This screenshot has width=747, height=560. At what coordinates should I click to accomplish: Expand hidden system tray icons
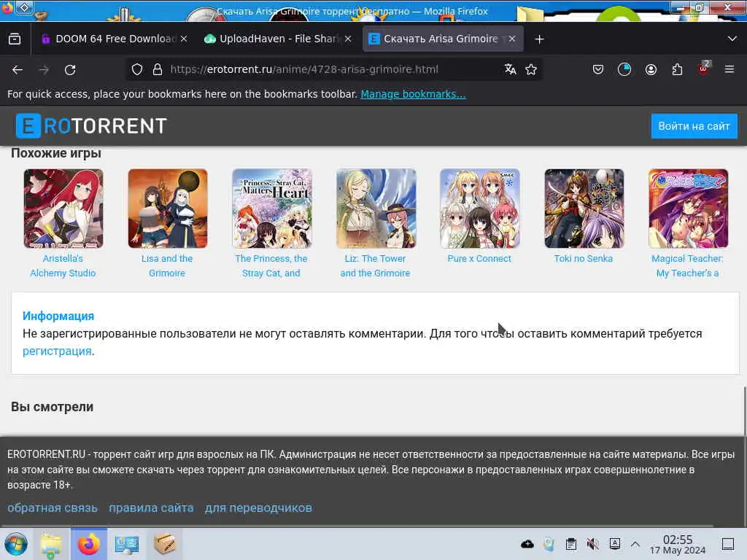pos(635,544)
